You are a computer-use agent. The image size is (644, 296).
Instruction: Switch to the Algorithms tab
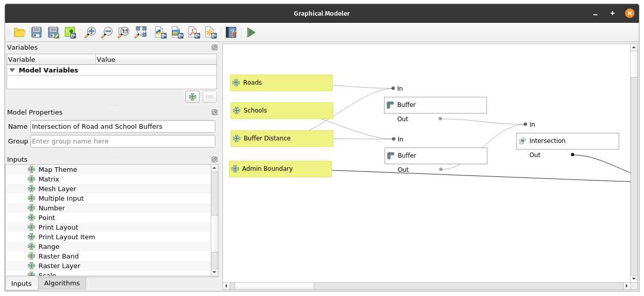(x=62, y=283)
